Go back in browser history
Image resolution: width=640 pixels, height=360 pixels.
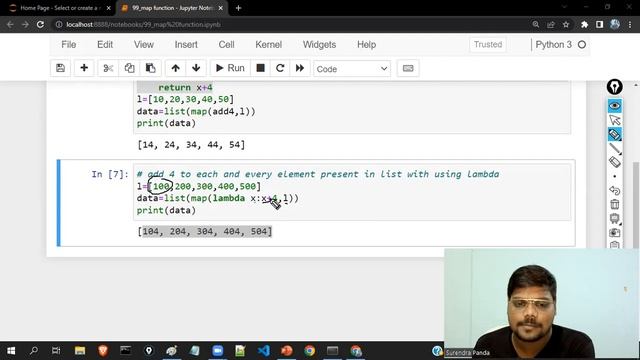pos(10,24)
